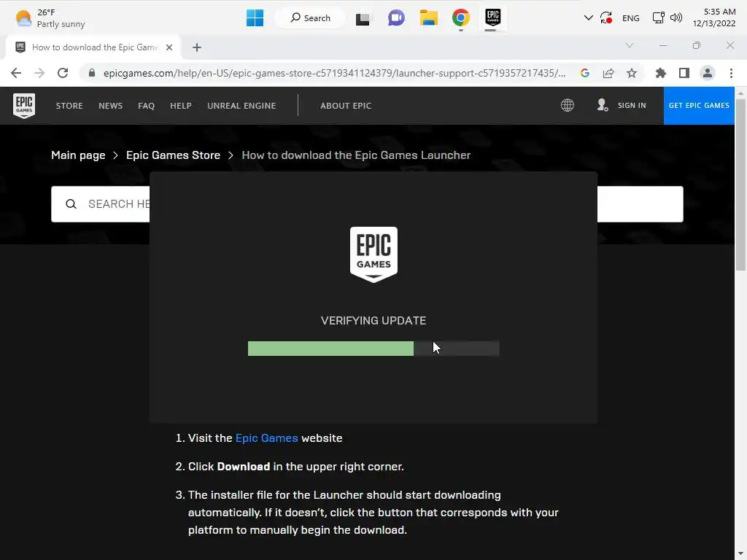This screenshot has width=747, height=560.
Task: Open the ENG language switcher
Action: [x=630, y=18]
